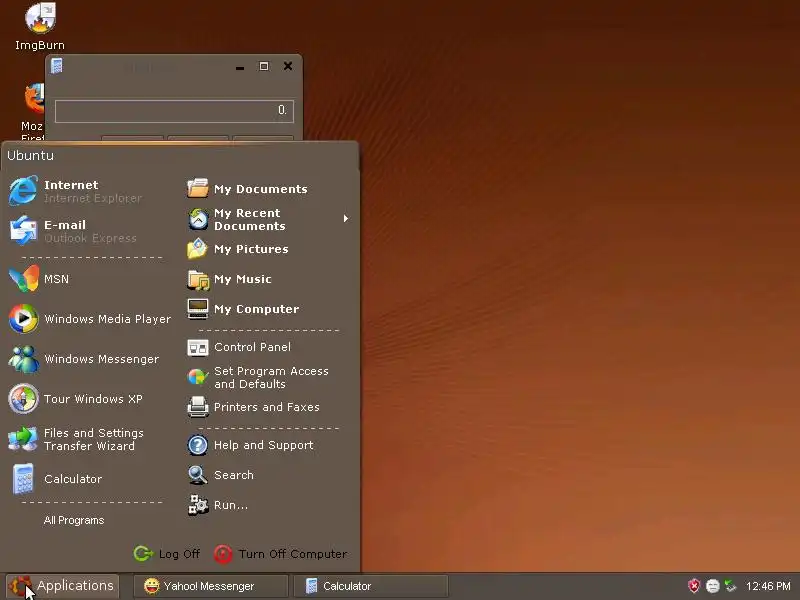Click the Tour Windows XP icon
Viewport: 800px width, 600px height.
point(23,398)
